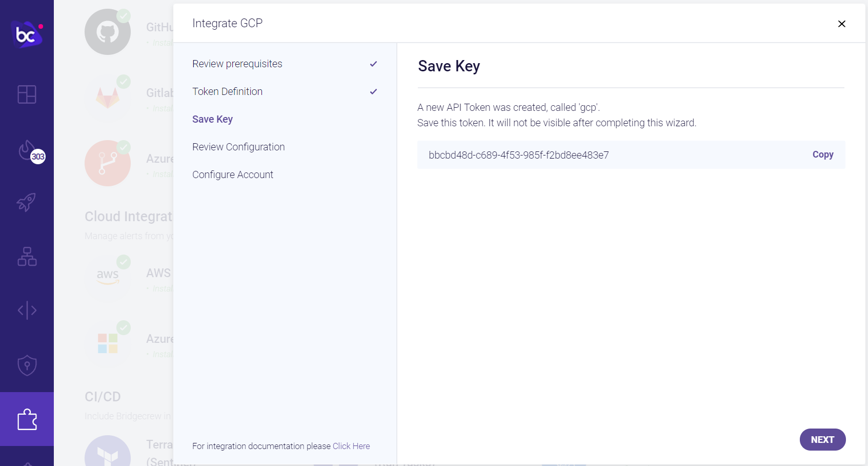Select the Save Key step
The width and height of the screenshot is (868, 466).
pos(212,119)
